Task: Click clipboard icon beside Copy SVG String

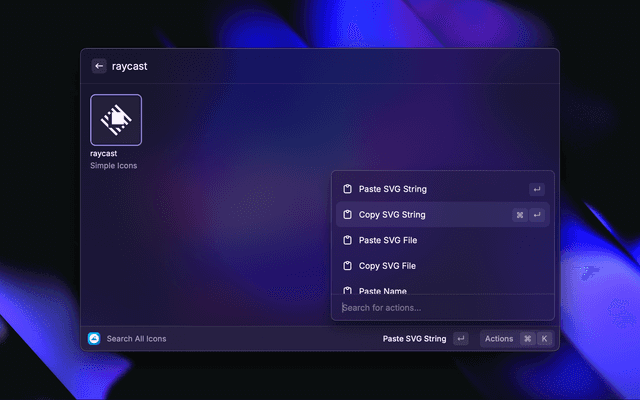Action: pyautogui.click(x=347, y=215)
